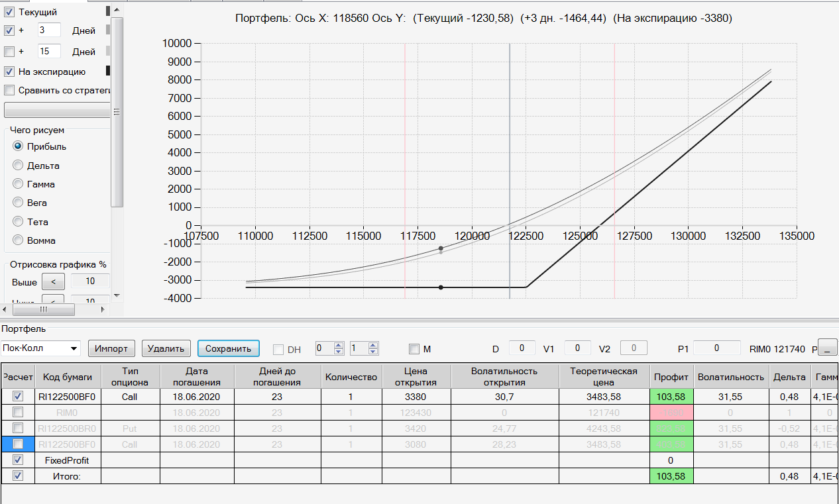The width and height of the screenshot is (839, 504).
Task: Click left panel horizontal scrollbar right arrow
Action: [103, 309]
